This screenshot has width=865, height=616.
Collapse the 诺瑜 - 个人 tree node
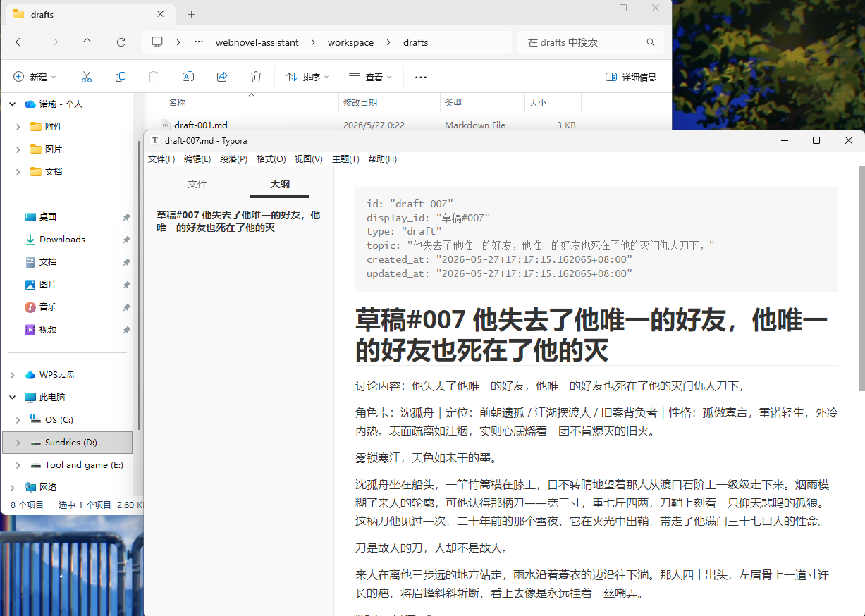click(12, 104)
